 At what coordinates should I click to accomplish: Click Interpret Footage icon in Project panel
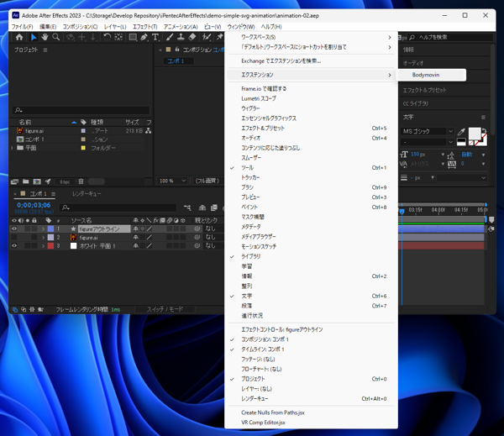14,181
